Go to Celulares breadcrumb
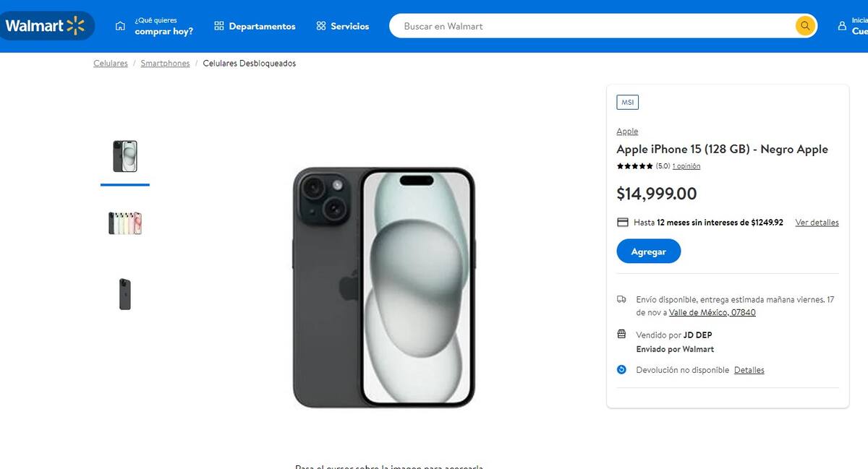The width and height of the screenshot is (868, 469). (x=111, y=64)
